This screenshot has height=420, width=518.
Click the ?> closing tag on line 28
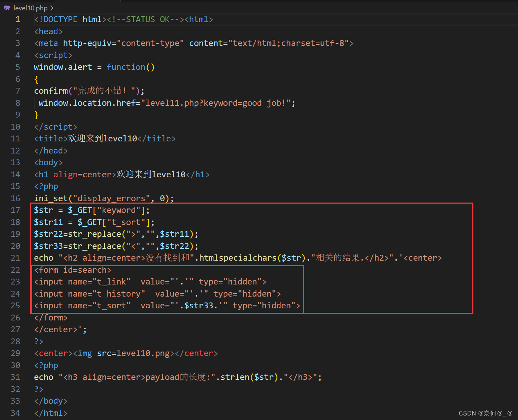pos(39,342)
